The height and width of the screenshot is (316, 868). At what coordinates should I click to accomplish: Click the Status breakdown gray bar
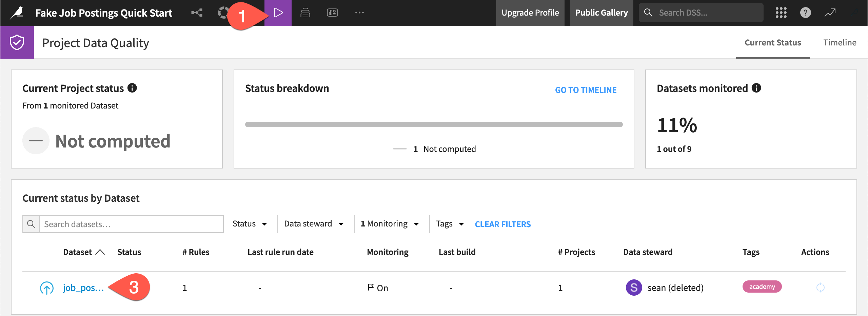tap(434, 124)
